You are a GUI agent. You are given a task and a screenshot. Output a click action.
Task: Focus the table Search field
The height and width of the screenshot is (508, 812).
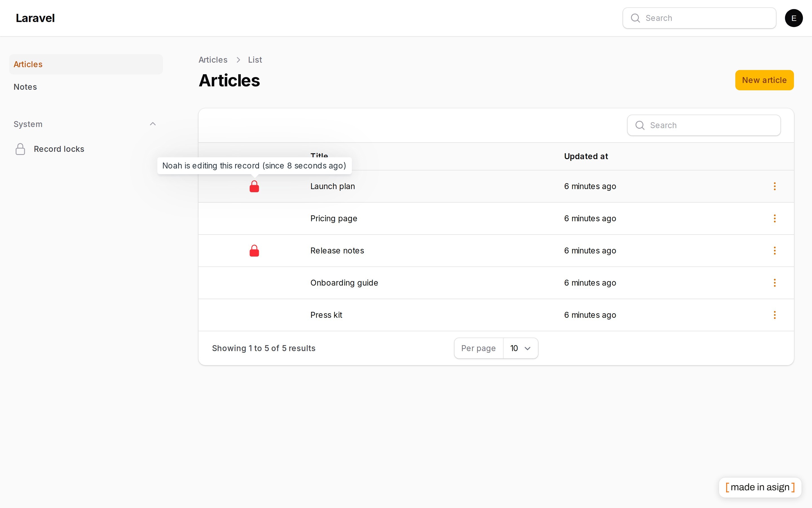704,125
